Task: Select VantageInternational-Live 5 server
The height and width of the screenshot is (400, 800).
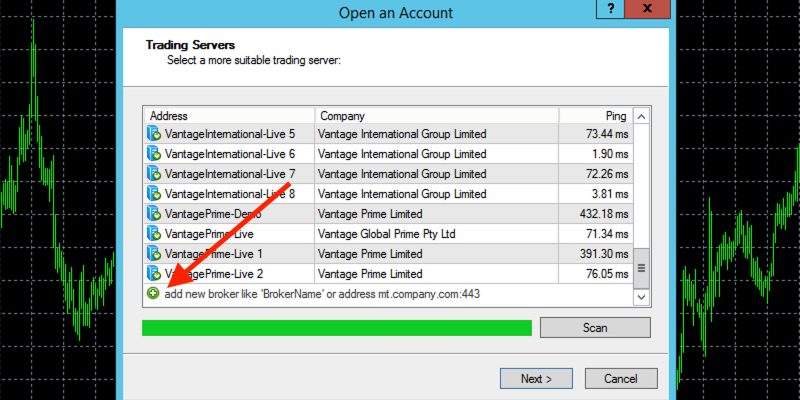Action: (389, 134)
